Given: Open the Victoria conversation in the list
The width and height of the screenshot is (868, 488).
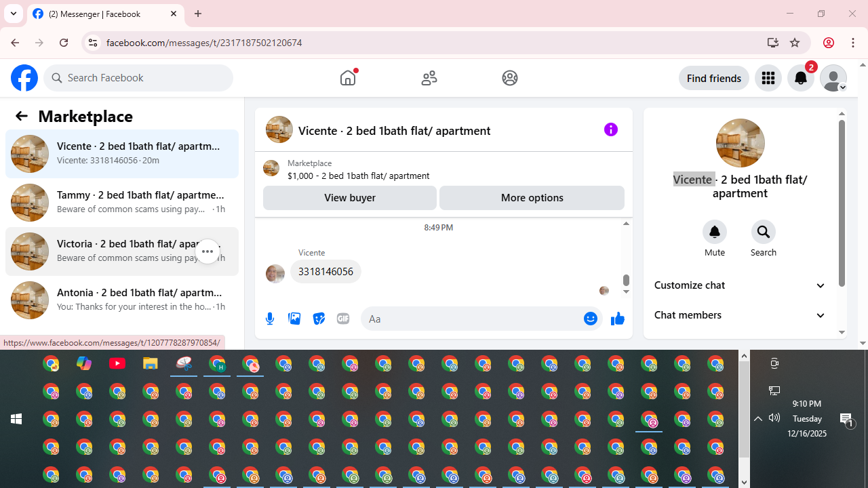Looking at the screenshot, I should 122,251.
